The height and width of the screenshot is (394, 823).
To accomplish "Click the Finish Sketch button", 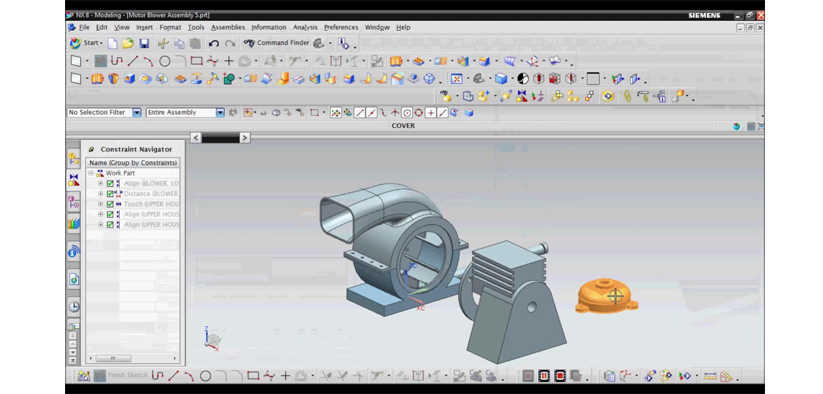I will (x=122, y=376).
